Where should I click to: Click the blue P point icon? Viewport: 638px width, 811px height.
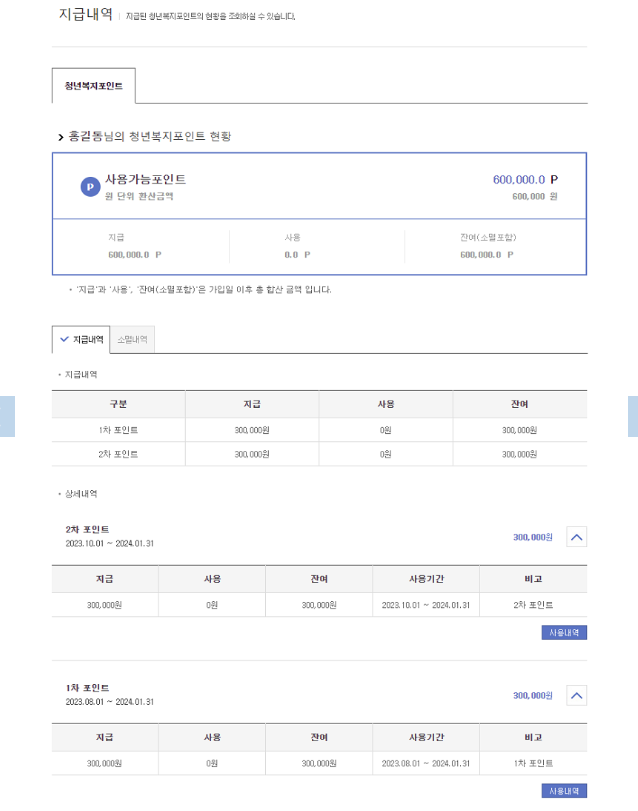[x=90, y=187]
